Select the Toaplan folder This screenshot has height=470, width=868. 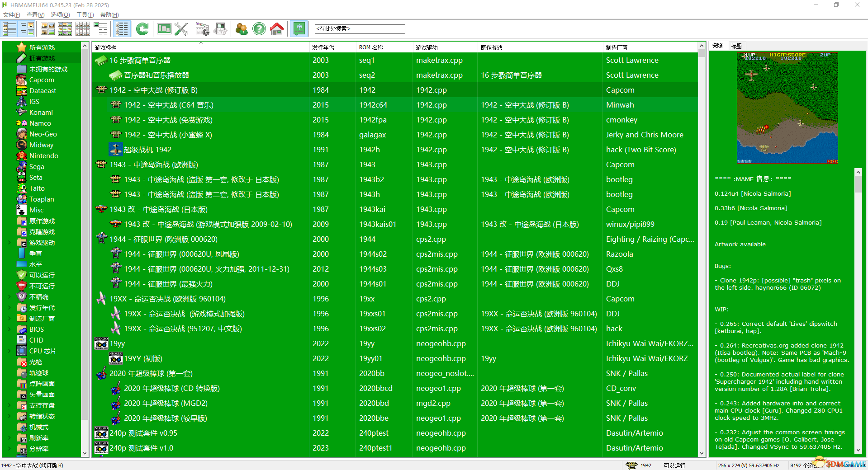pyautogui.click(x=42, y=199)
